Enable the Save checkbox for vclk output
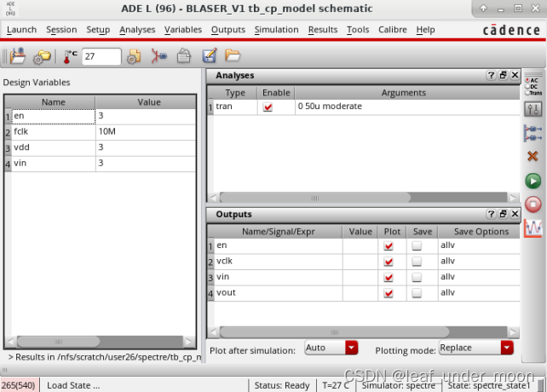 click(x=417, y=262)
